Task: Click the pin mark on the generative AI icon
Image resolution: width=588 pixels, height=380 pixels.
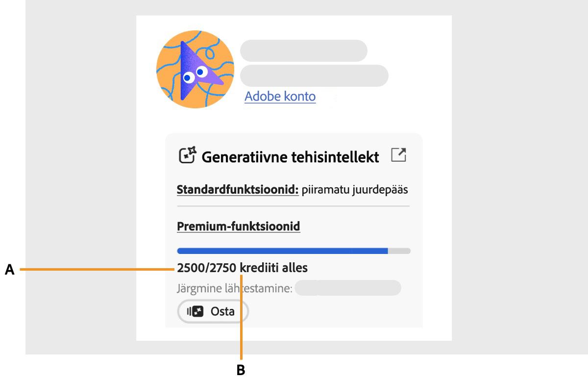Action: (x=192, y=150)
